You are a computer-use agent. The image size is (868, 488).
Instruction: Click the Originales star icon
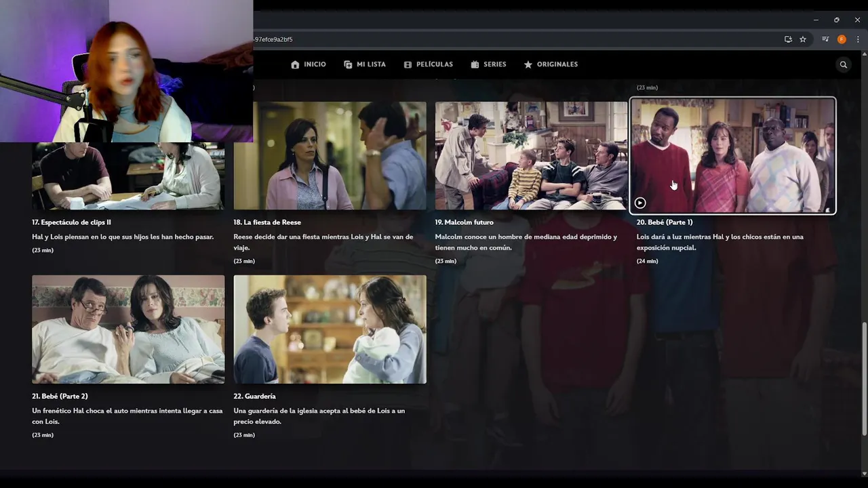pyautogui.click(x=528, y=64)
